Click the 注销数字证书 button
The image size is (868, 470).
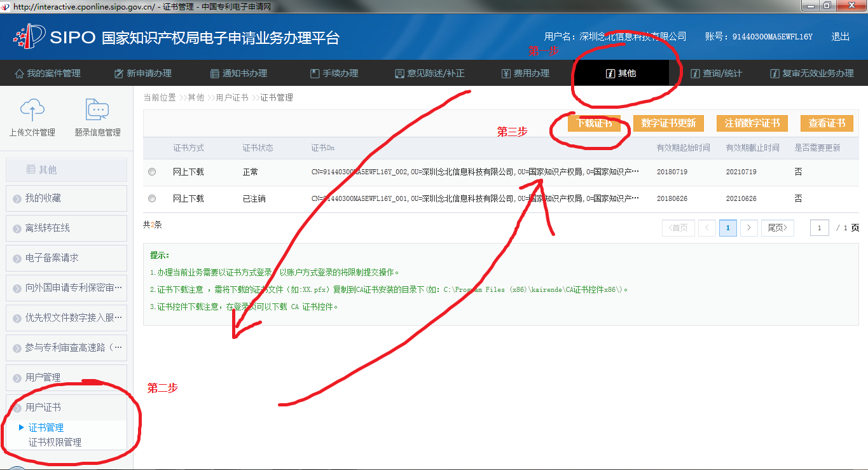point(752,123)
